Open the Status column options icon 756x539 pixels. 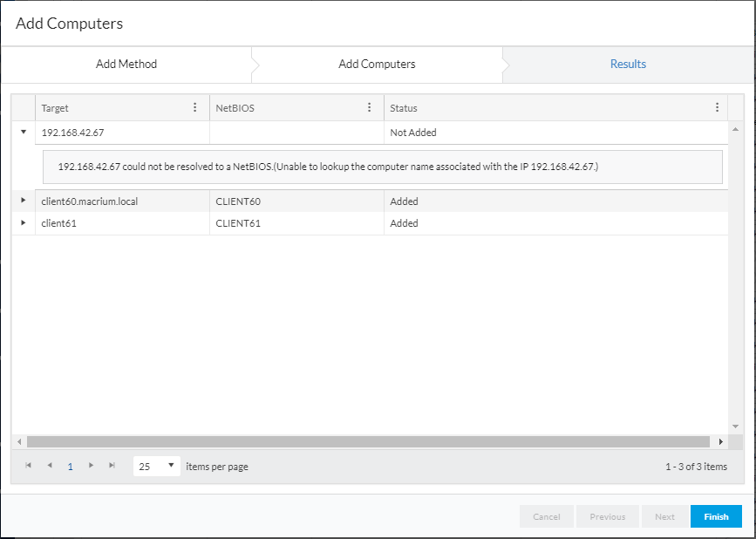[x=718, y=107]
